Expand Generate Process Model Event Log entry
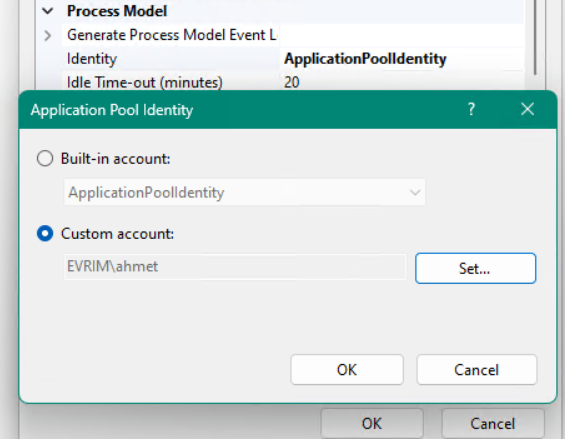565x439 pixels. tap(48, 35)
